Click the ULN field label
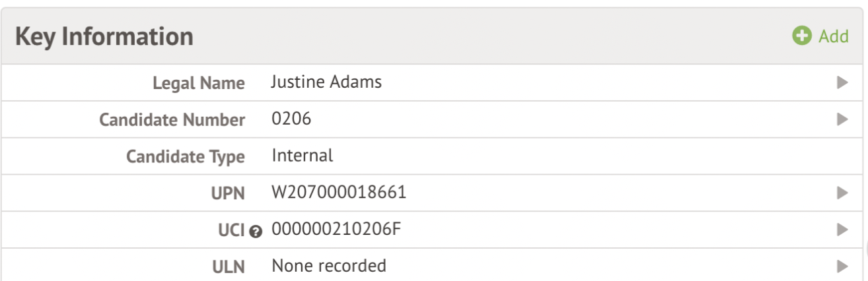 tap(229, 267)
